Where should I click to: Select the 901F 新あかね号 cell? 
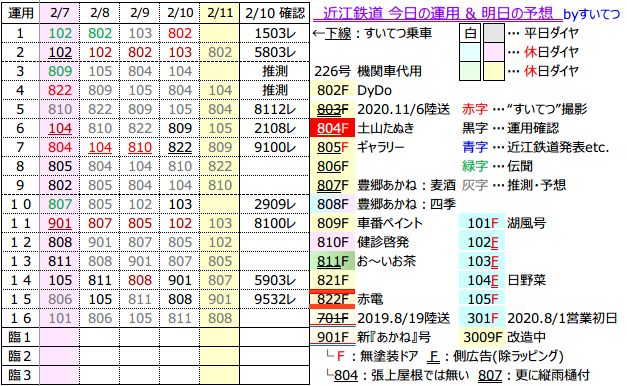click(x=332, y=337)
